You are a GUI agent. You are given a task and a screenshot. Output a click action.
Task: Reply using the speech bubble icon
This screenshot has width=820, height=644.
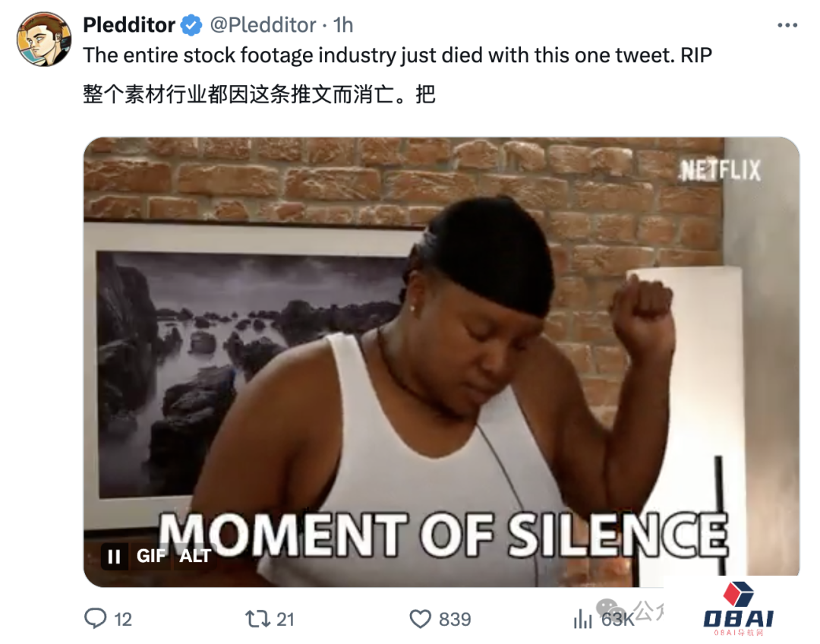pyautogui.click(x=95, y=619)
